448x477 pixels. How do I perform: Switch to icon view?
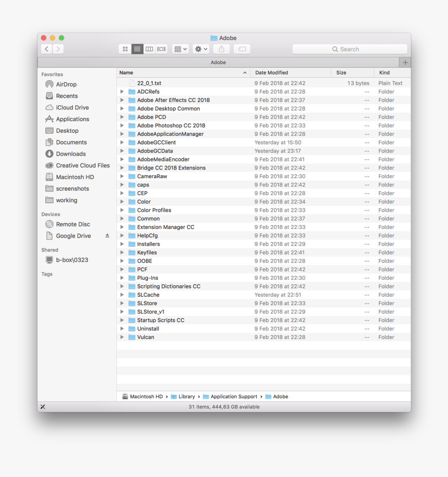point(125,49)
